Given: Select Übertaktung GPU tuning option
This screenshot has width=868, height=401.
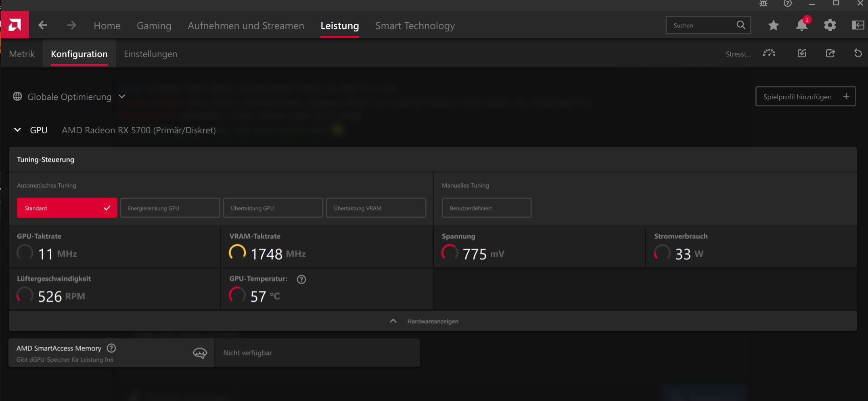Looking at the screenshot, I should (273, 208).
